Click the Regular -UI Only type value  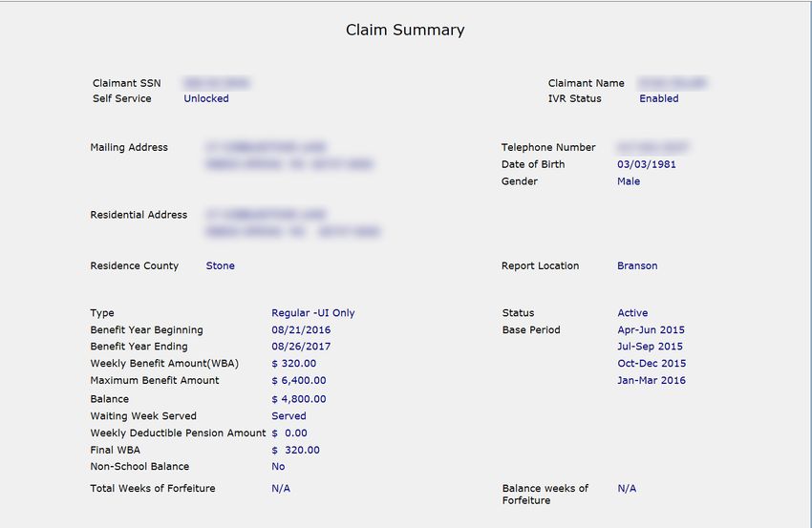click(312, 312)
